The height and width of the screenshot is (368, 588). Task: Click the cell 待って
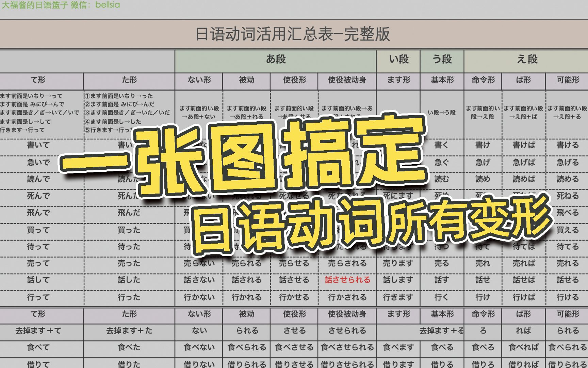click(38, 247)
